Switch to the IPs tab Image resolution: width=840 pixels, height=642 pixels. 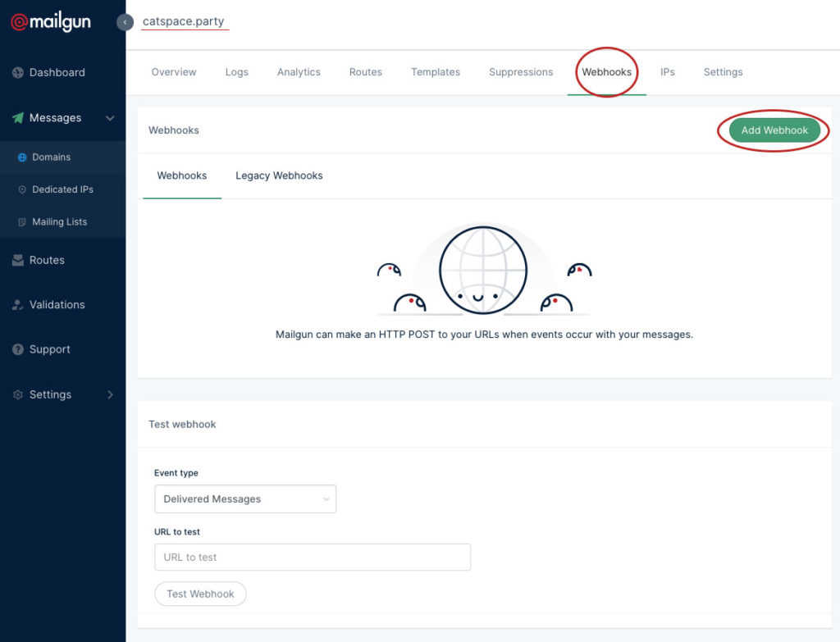[668, 72]
